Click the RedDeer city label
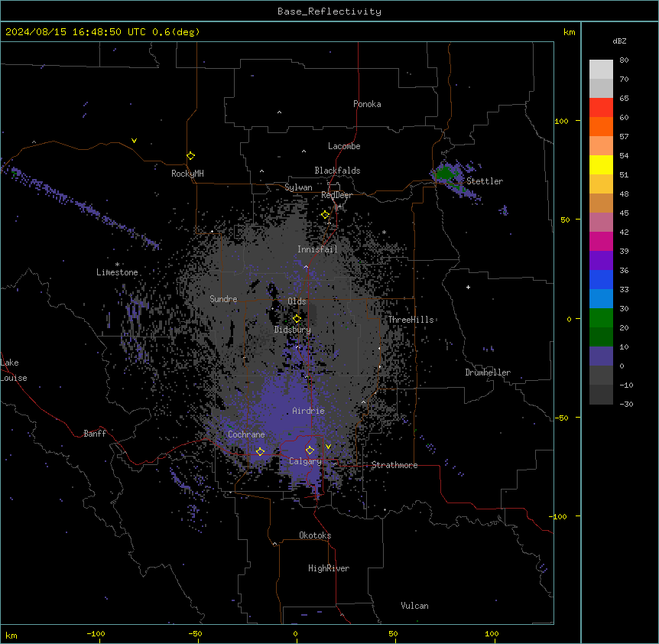Image resolution: width=659 pixels, height=644 pixels. pos(336,195)
